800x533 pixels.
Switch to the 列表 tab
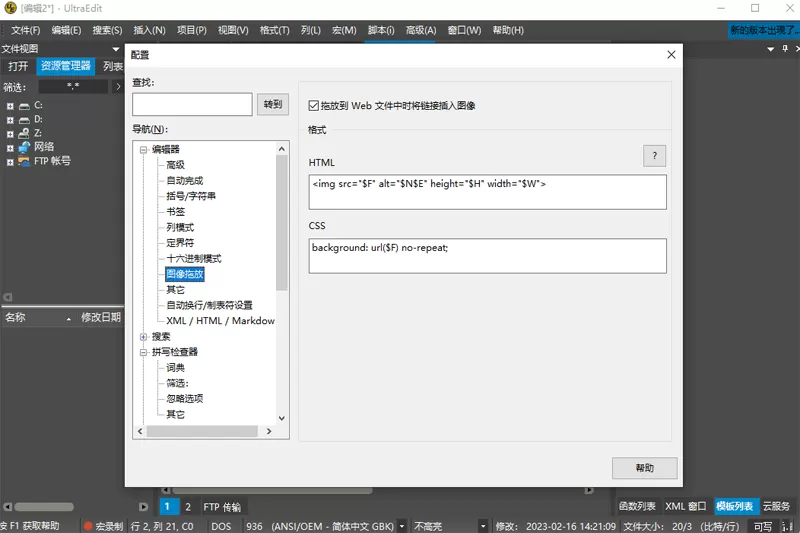tap(113, 66)
